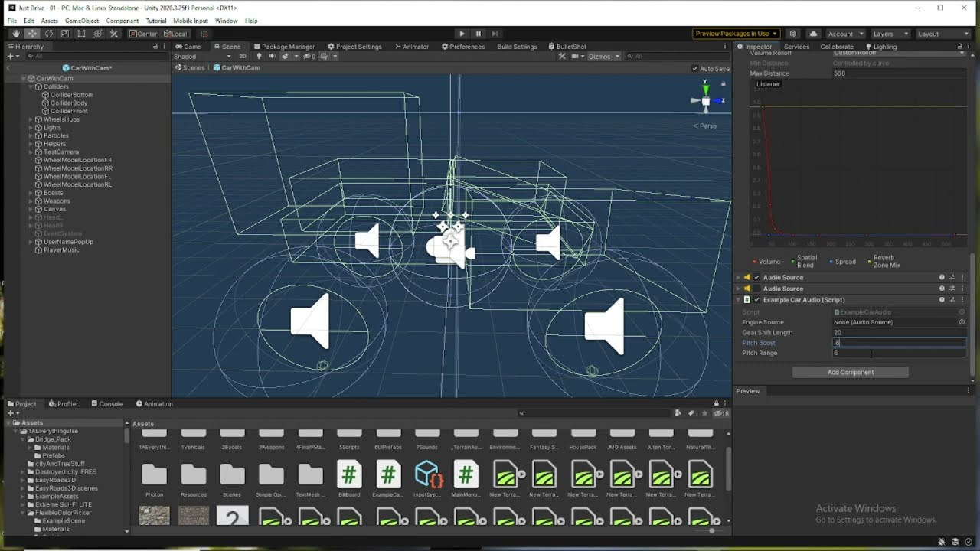Select the Hand tool in the toolbar
The height and width of the screenshot is (551, 980).
click(x=16, y=34)
